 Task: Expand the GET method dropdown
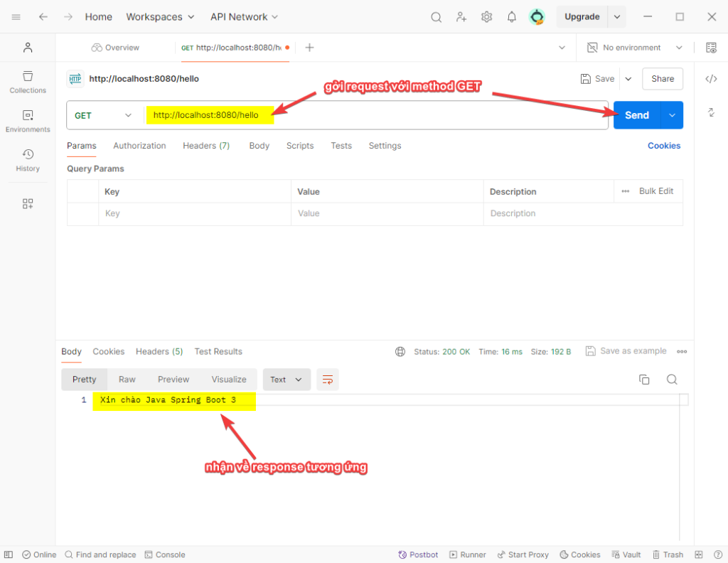coord(104,115)
